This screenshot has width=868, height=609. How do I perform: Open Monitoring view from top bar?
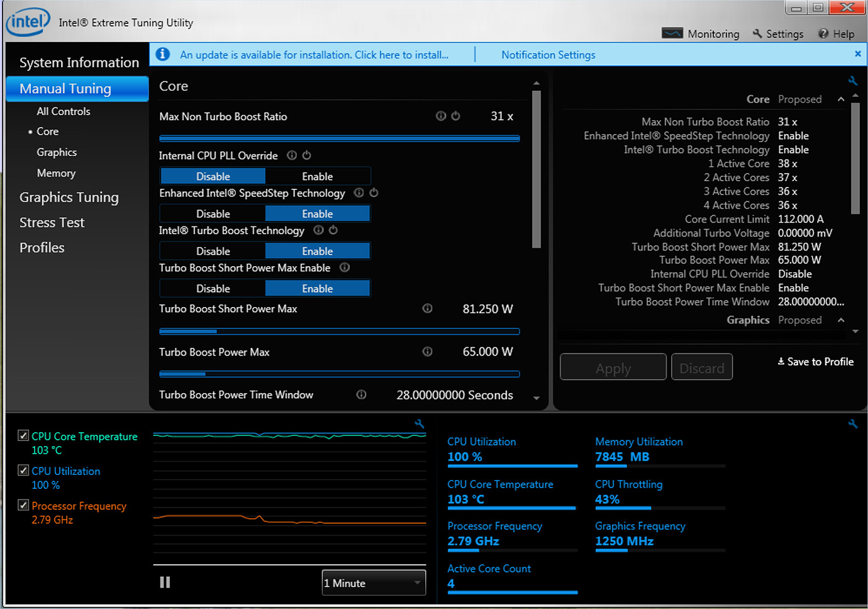click(x=701, y=34)
